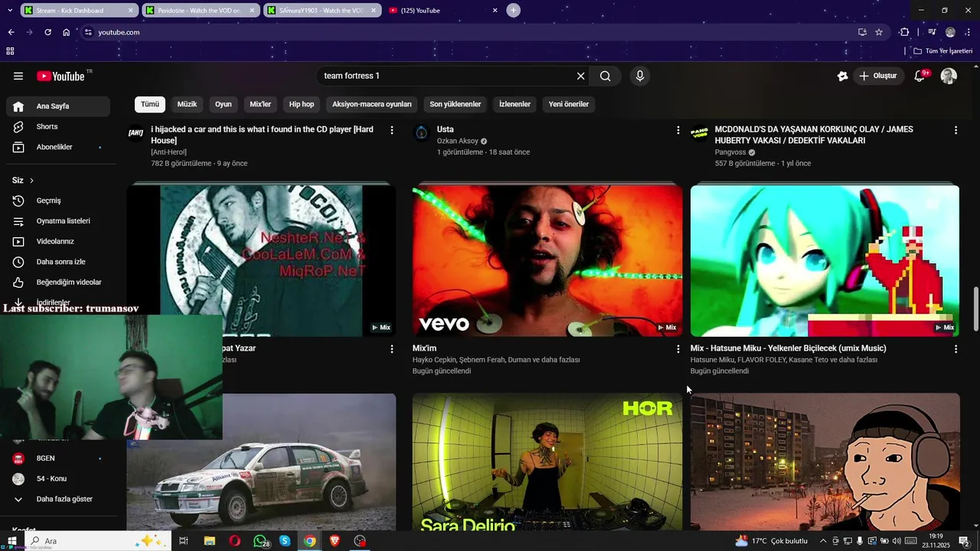Switch to the Peridotite VOD tab
The width and height of the screenshot is (980, 551).
199,11
